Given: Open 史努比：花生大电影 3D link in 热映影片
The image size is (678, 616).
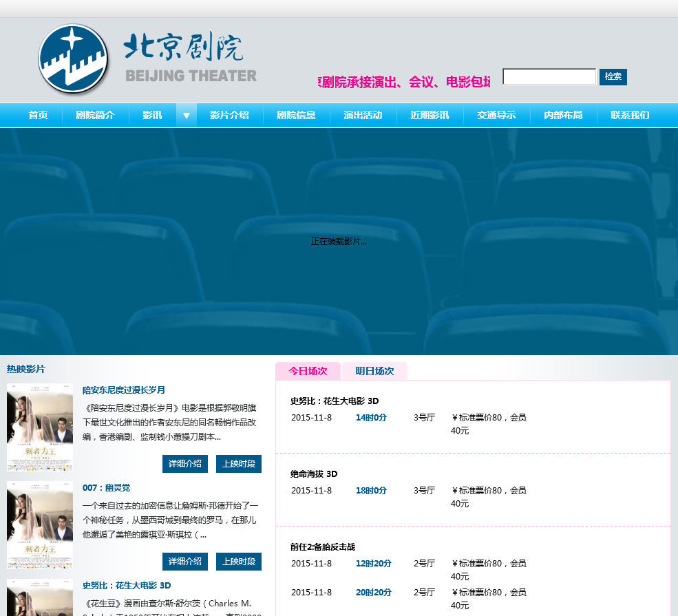Looking at the screenshot, I should 127,586.
